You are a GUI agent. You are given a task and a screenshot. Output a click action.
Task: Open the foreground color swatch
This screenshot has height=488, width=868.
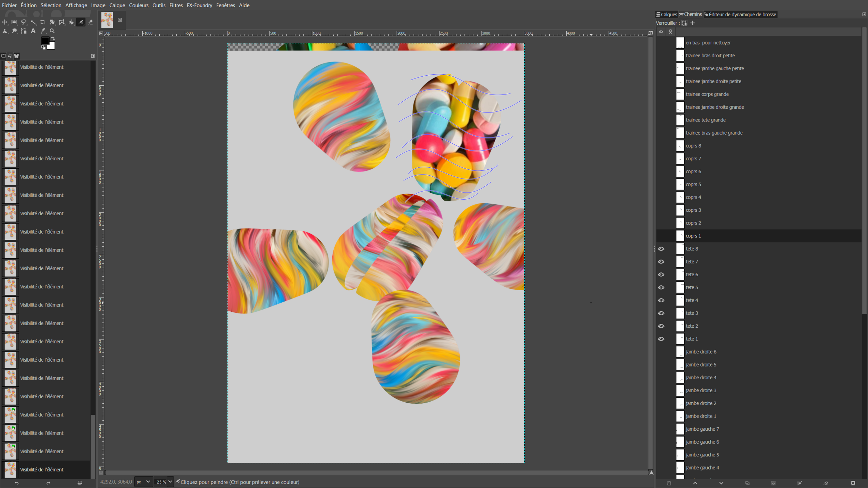coord(45,41)
